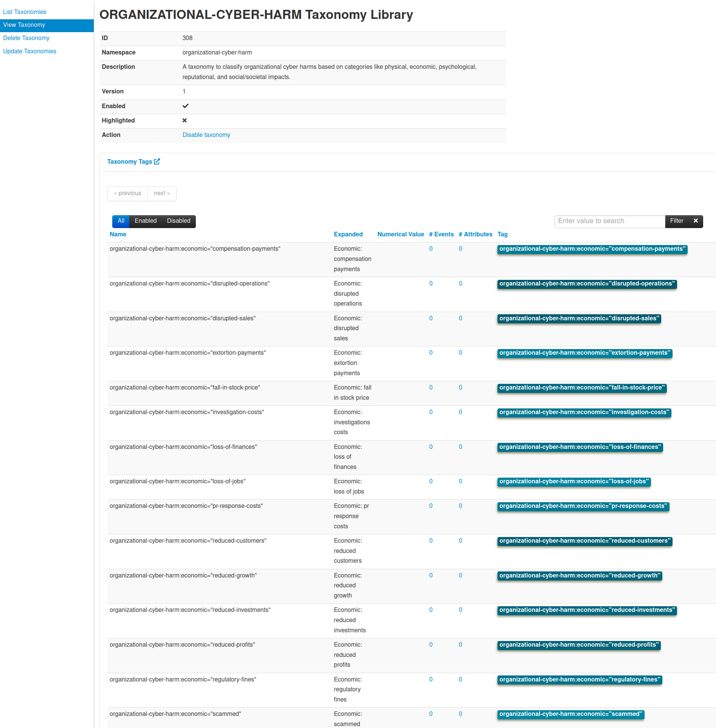Switch tag list to Enabled only

pyautogui.click(x=146, y=221)
